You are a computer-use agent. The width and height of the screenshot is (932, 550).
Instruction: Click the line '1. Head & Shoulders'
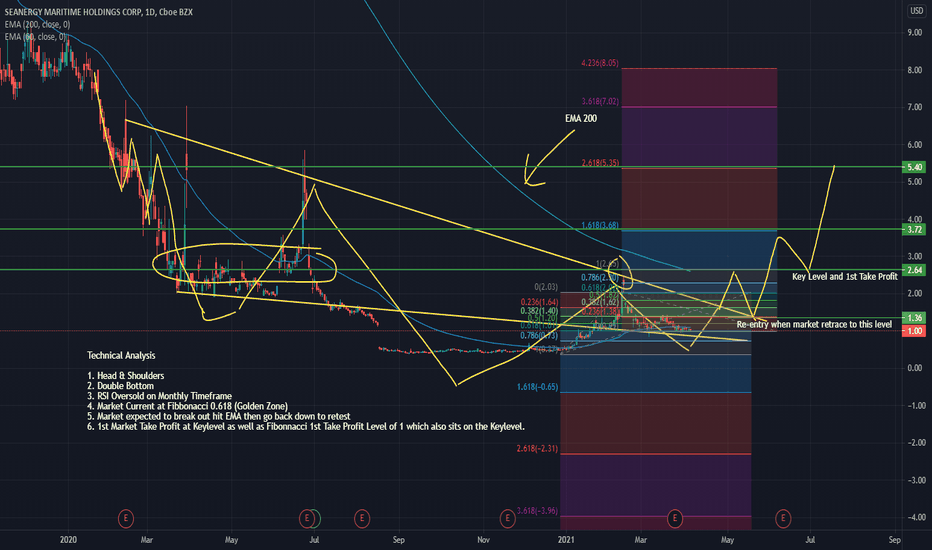125,376
